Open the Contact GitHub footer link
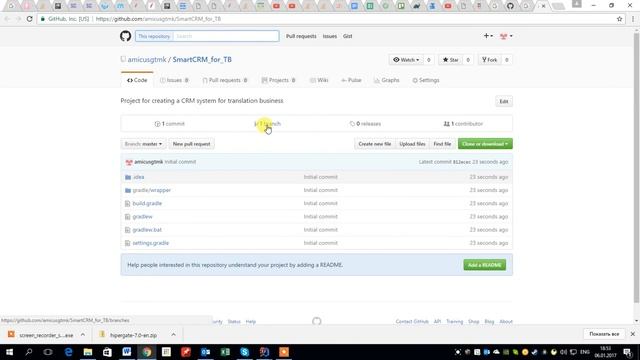This screenshot has height=360, width=640. pos(412,322)
